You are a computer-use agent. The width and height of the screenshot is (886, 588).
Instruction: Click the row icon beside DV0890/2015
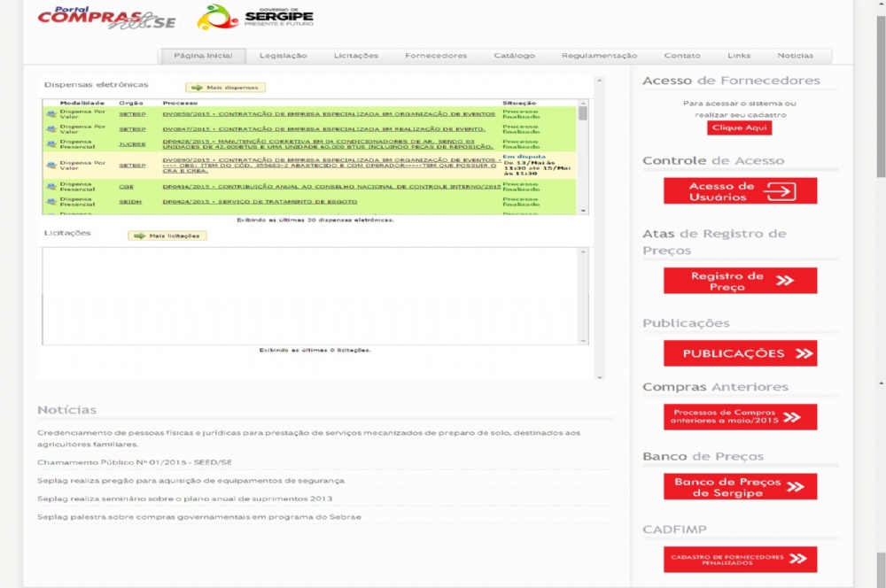pyautogui.click(x=51, y=166)
